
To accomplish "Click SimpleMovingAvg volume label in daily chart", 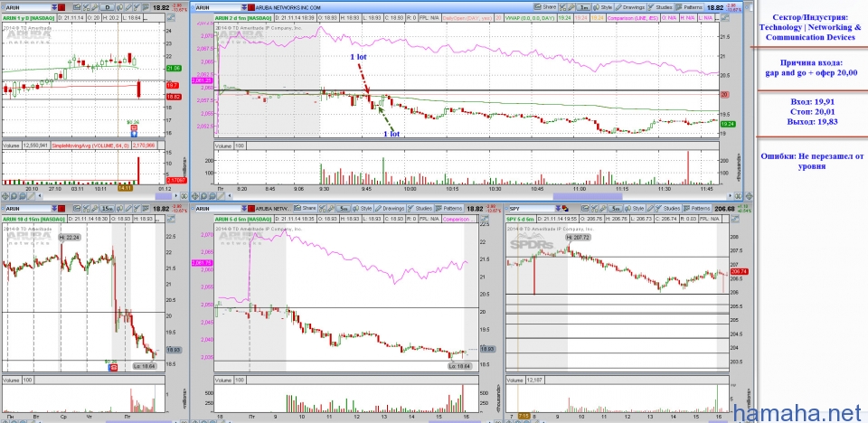I will tap(90, 145).
